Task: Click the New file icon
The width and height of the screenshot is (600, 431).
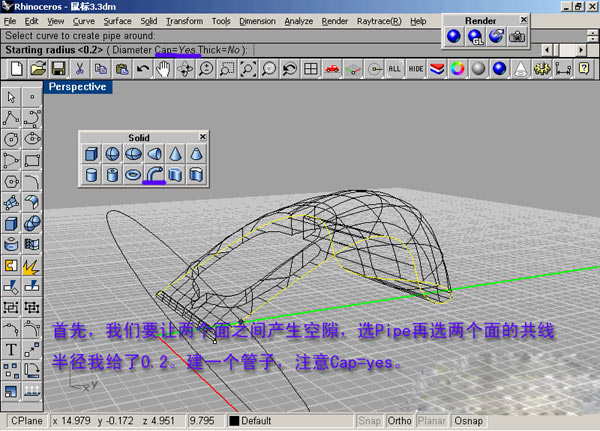Action: (17, 69)
